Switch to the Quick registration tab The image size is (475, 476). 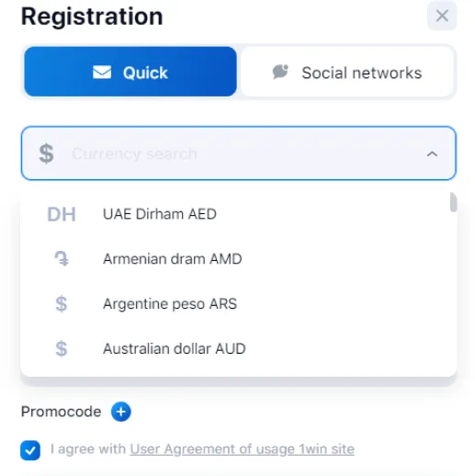(x=130, y=72)
